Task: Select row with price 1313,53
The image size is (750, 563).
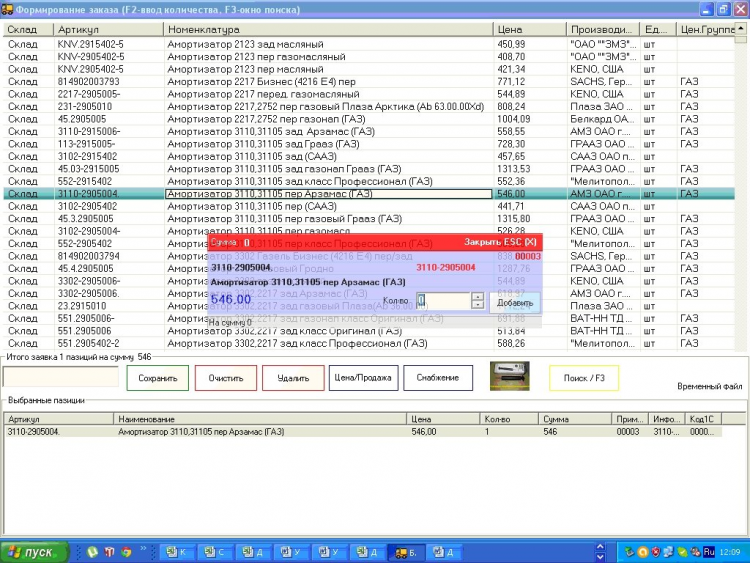Action: pos(369,168)
